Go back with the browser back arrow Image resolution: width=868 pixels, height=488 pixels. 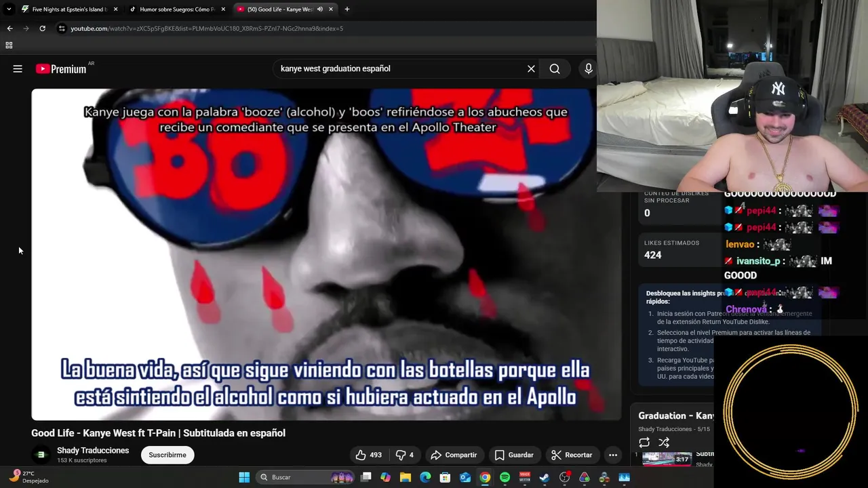point(9,28)
